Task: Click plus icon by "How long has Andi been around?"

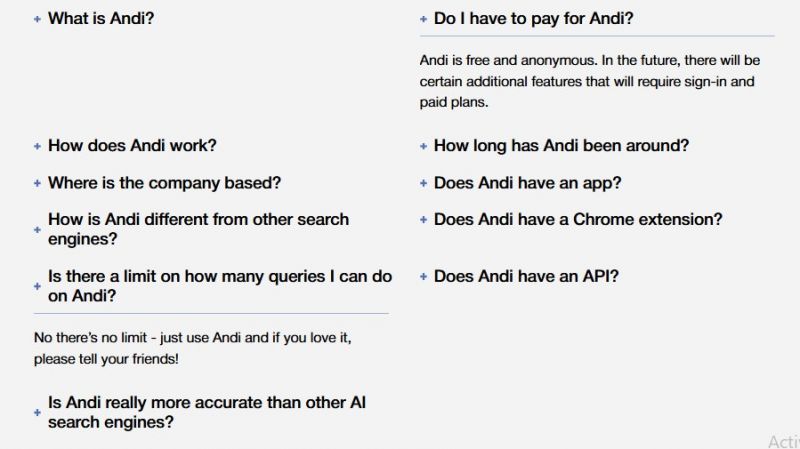Action: point(423,146)
